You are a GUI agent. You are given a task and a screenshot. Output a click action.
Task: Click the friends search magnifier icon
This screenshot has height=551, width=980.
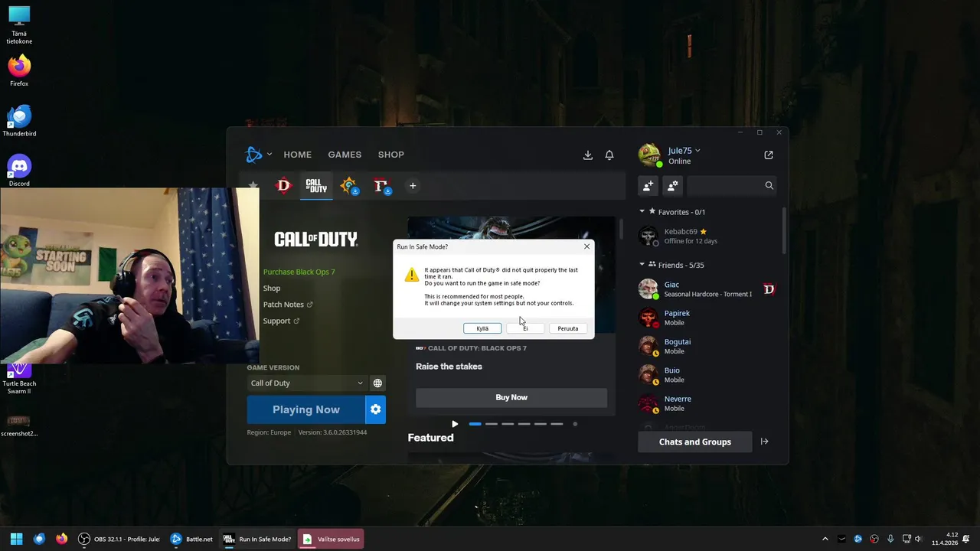pyautogui.click(x=769, y=185)
